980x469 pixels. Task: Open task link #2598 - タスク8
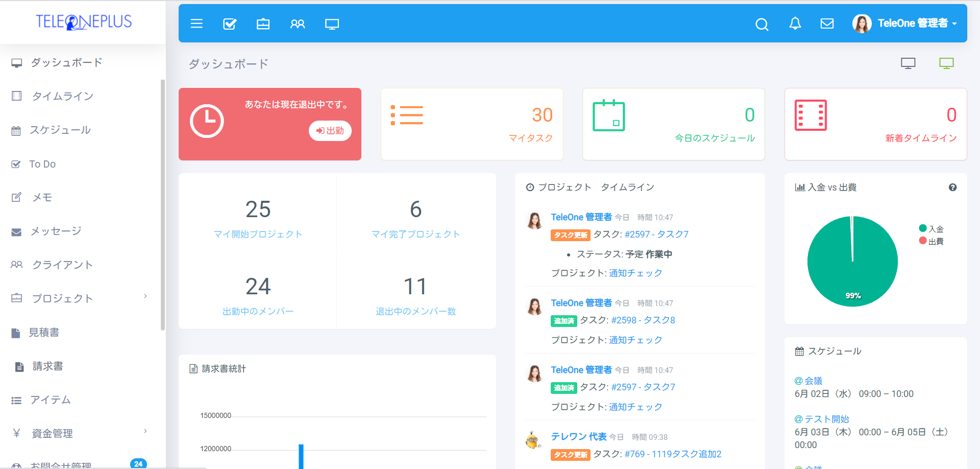643,320
